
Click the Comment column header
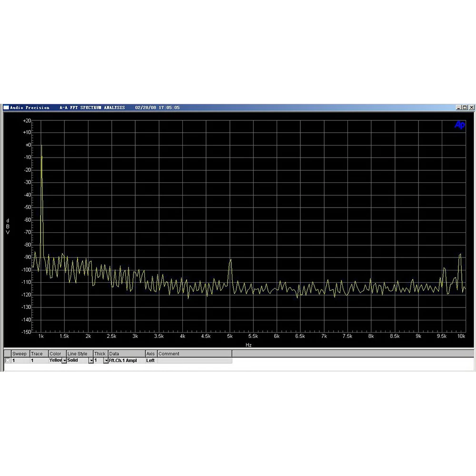pos(195,354)
